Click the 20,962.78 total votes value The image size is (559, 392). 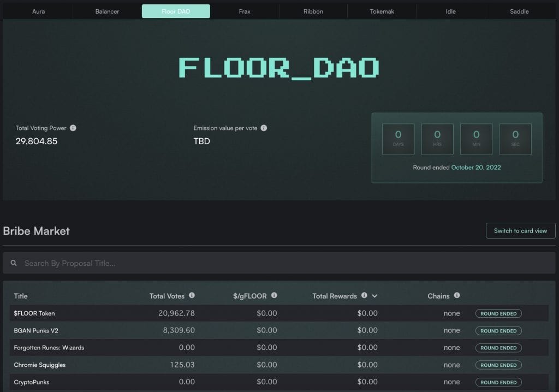tap(176, 313)
